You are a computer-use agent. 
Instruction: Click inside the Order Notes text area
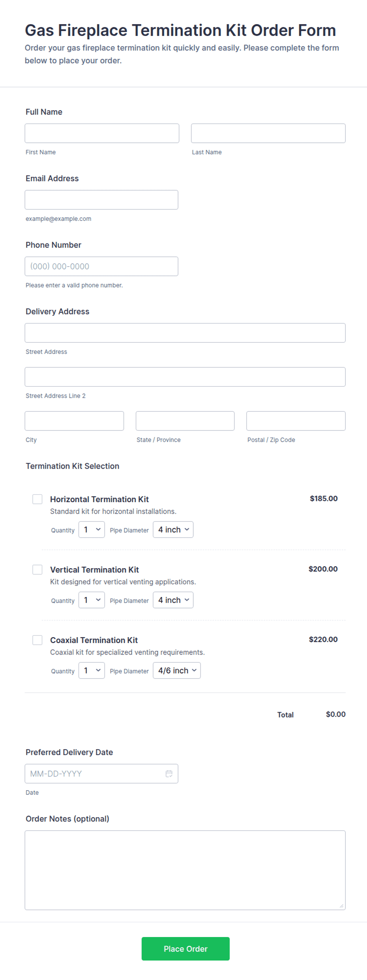pyautogui.click(x=185, y=870)
